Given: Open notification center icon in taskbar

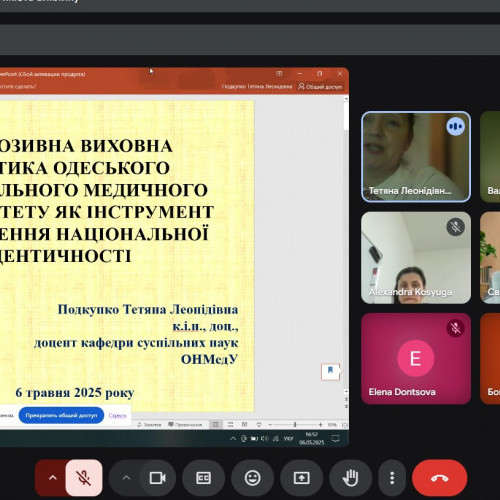Looking at the screenshot, I should click(x=336, y=439).
